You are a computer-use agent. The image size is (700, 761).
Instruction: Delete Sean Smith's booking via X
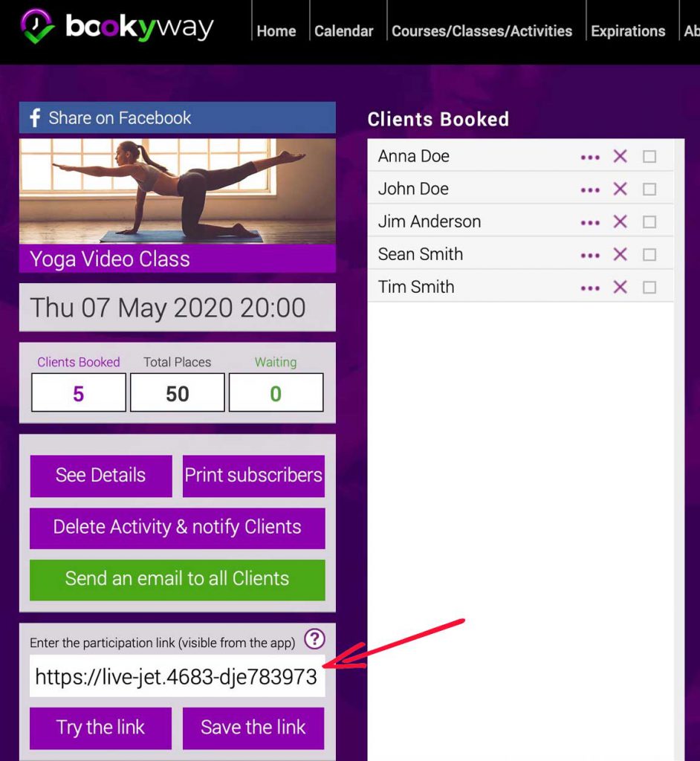620,254
